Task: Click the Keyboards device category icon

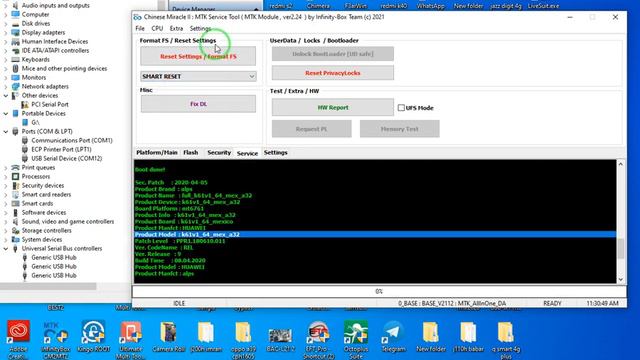Action: [x=16, y=60]
